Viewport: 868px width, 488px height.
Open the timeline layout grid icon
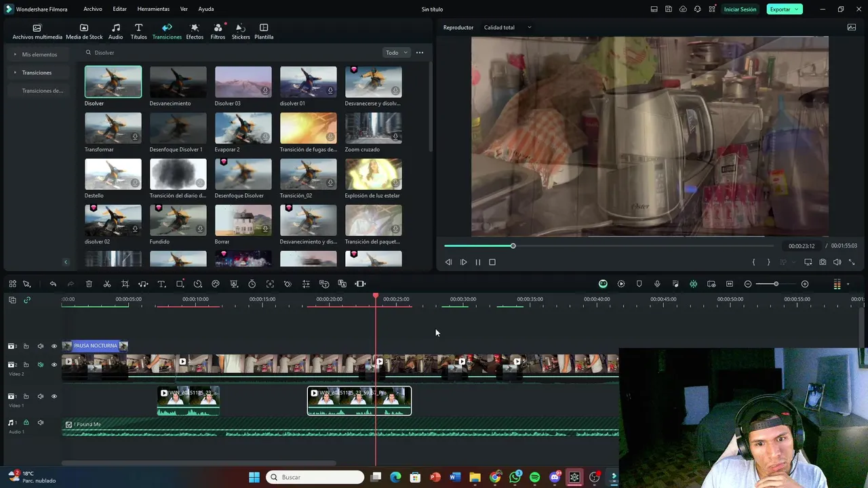coord(12,284)
